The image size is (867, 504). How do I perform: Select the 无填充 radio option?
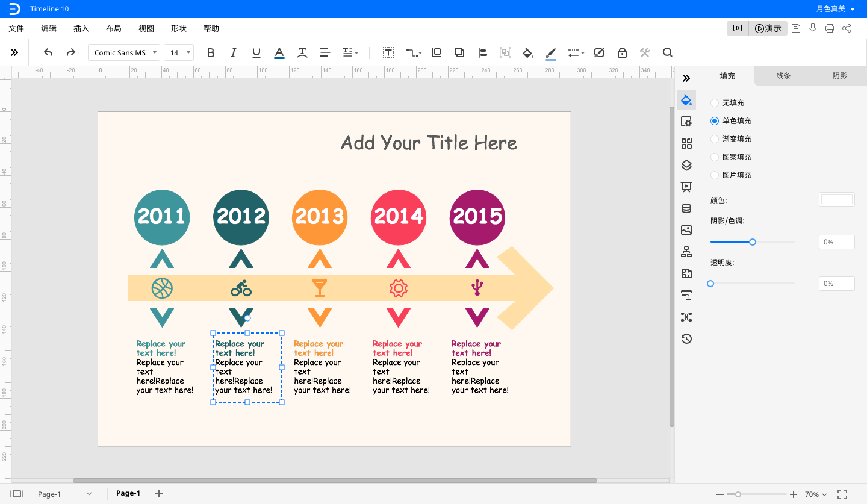[715, 103]
